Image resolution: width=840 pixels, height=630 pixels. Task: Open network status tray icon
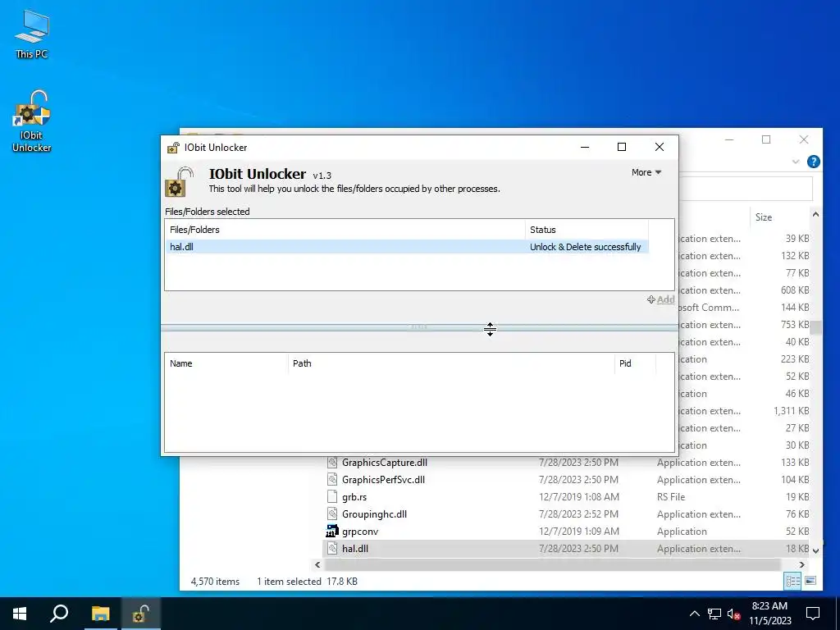point(714,614)
